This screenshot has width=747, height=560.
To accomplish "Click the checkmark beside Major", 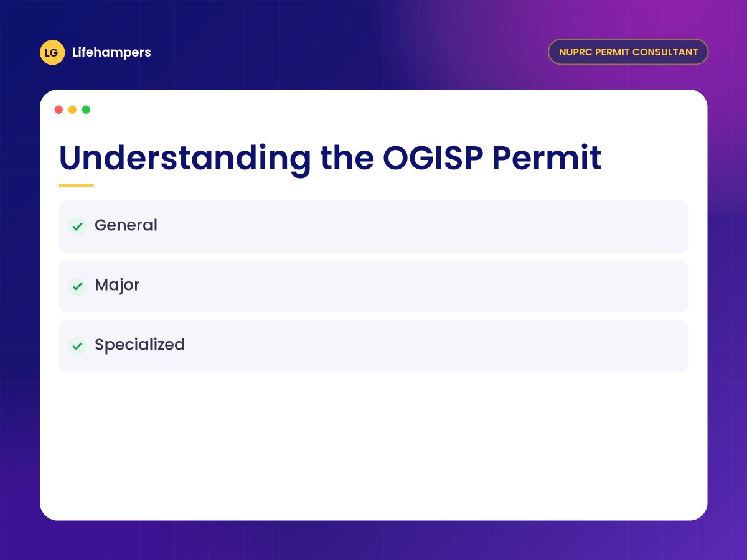I will tap(77, 286).
